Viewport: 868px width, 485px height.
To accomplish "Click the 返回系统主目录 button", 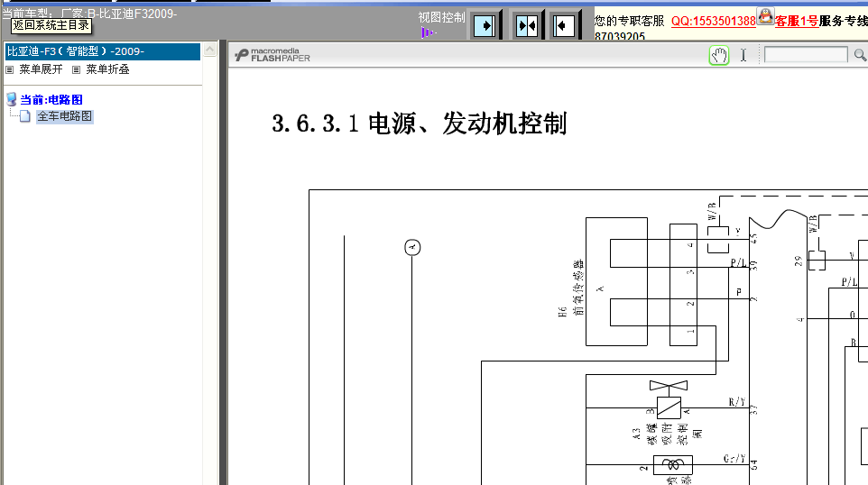I will (51, 25).
